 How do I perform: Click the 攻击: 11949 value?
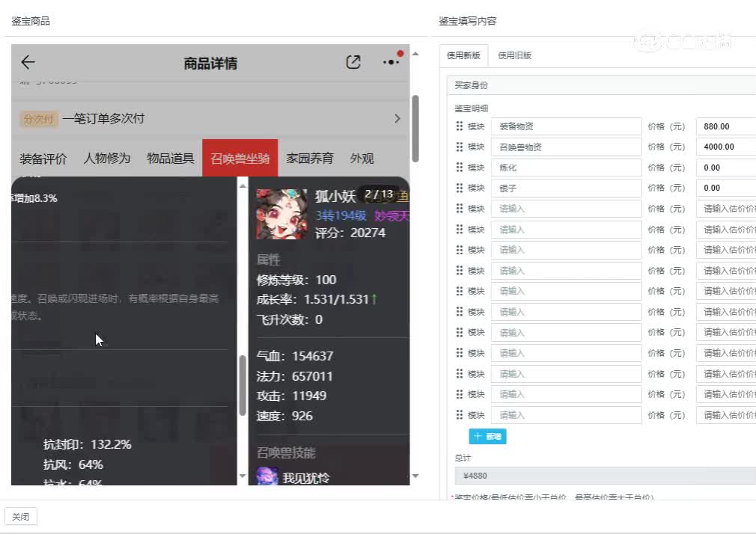(x=292, y=396)
